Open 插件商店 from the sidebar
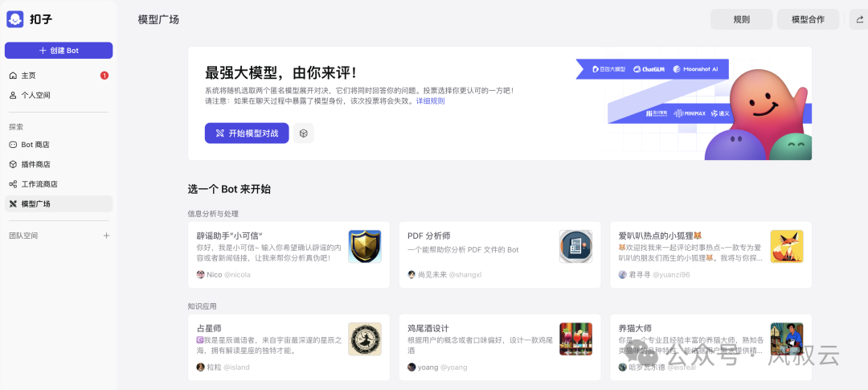Viewport: 868px width, 390px height. click(35, 164)
